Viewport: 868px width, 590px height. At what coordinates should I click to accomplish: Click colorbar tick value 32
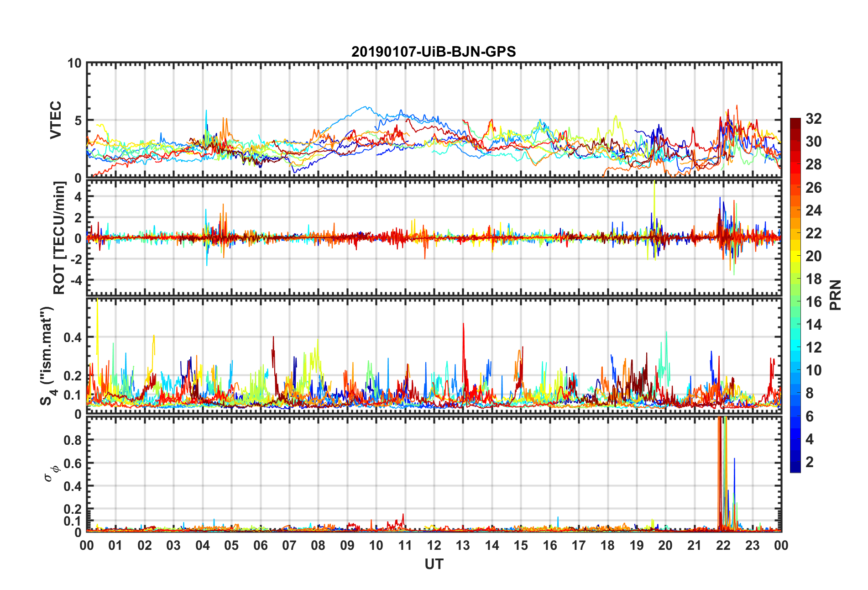pyautogui.click(x=813, y=119)
